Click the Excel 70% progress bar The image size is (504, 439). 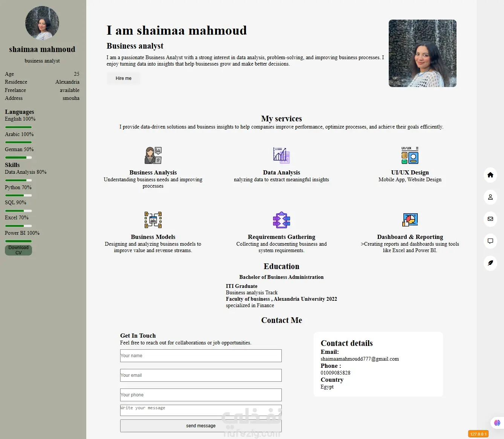click(18, 226)
